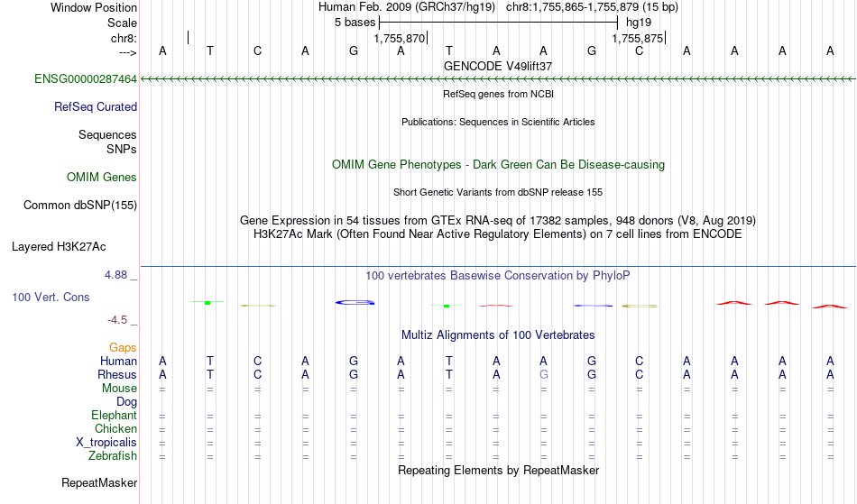This screenshot has width=857, height=504.
Task: Open Layered H3K27Ac track label
Action: click(59, 247)
